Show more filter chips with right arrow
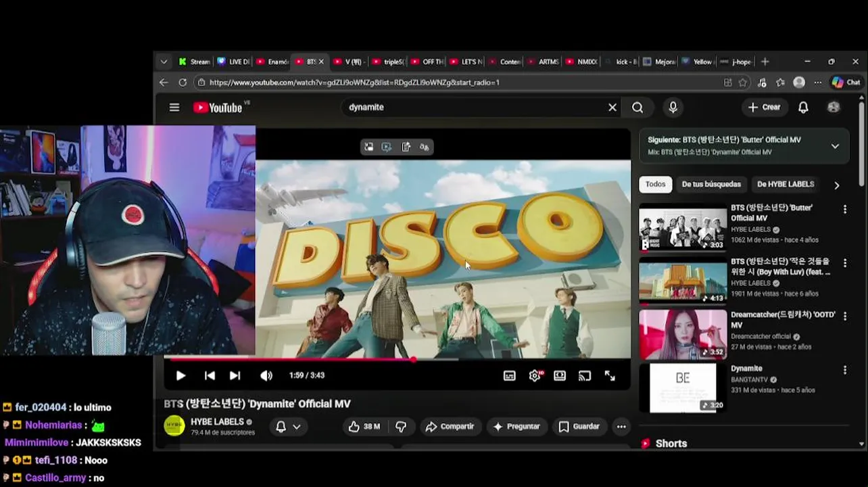 837,185
